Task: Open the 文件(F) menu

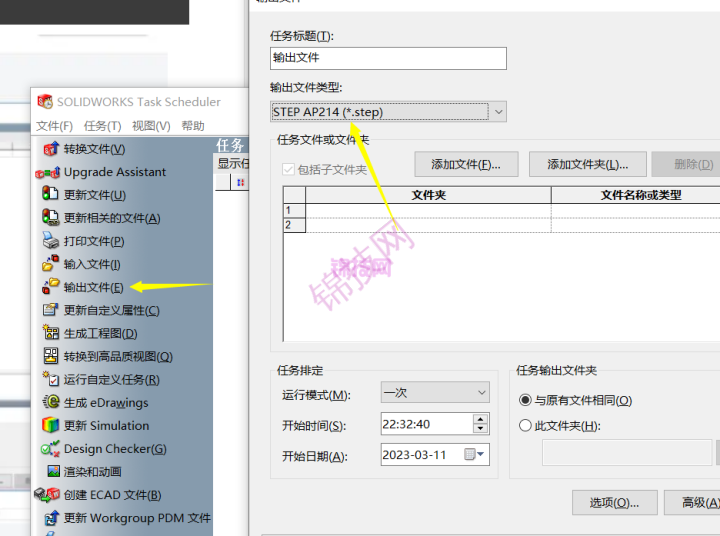Action: point(55,126)
